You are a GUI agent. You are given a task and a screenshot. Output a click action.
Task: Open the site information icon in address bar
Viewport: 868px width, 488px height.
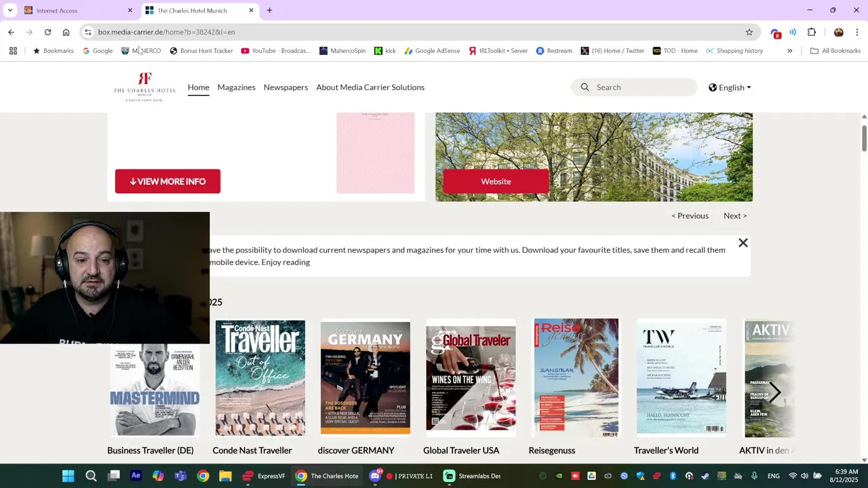tap(87, 32)
